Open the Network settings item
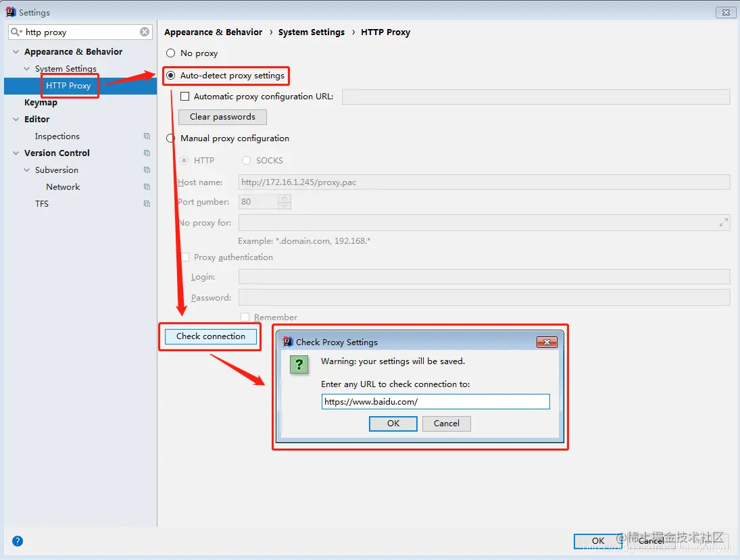 tap(63, 187)
